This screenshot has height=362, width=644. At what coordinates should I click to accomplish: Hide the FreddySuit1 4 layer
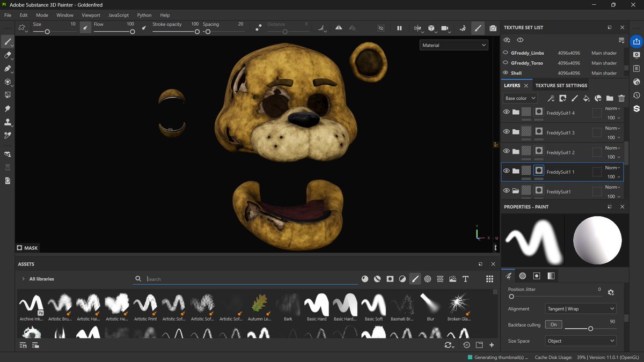tap(506, 112)
